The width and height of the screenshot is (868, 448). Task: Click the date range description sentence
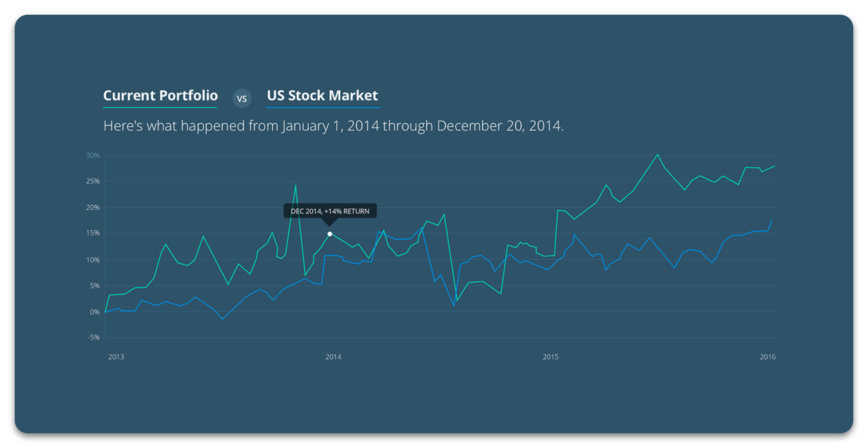tap(333, 126)
